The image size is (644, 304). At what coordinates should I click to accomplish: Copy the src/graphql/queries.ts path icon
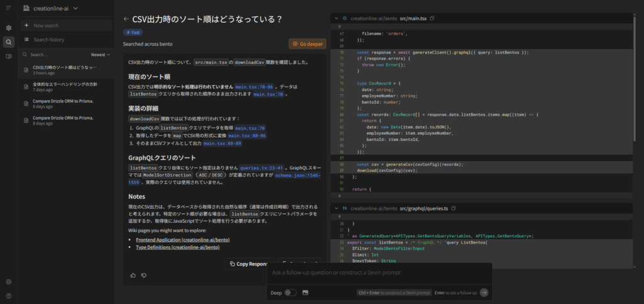coord(453,208)
